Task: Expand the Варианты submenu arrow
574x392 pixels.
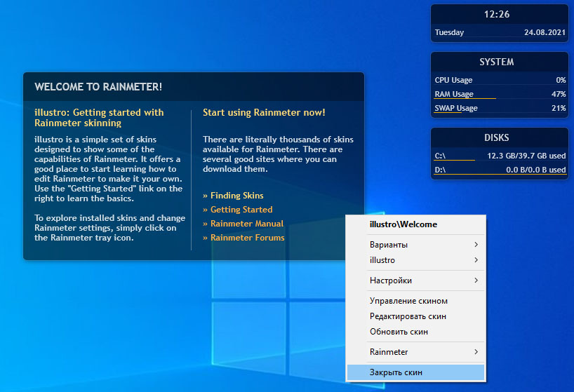Action: pyautogui.click(x=476, y=245)
